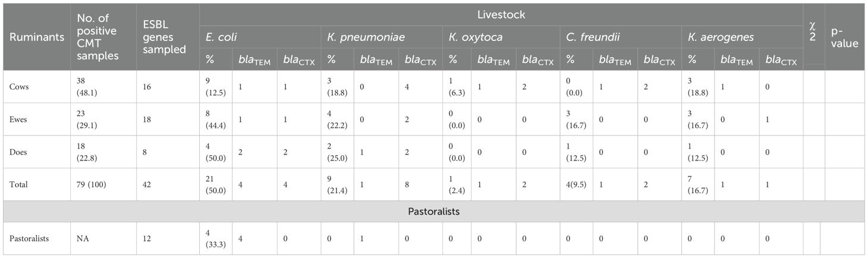Select the C. freundii column group header
868x258 pixels.
click(x=587, y=37)
